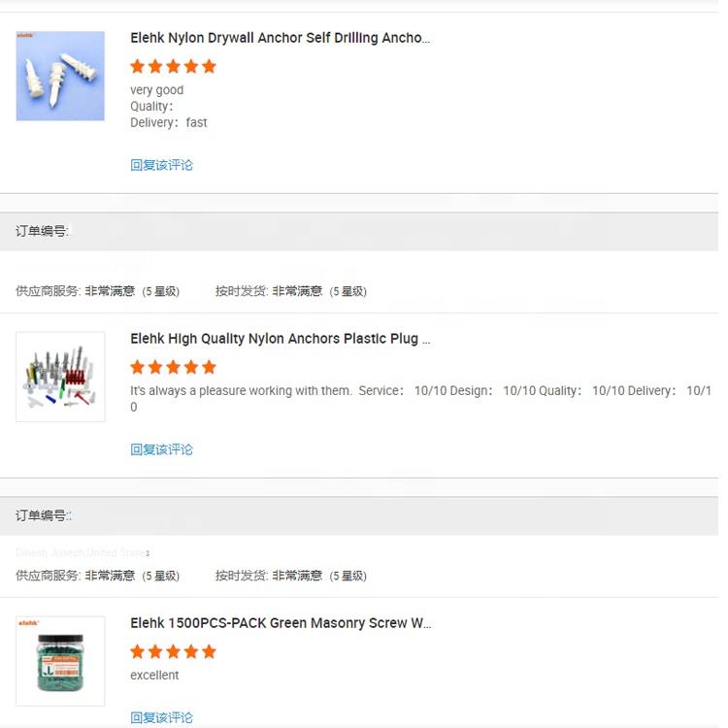728x728 pixels.
Task: Click first star of Drywall Anchor rating
Action: pos(138,66)
